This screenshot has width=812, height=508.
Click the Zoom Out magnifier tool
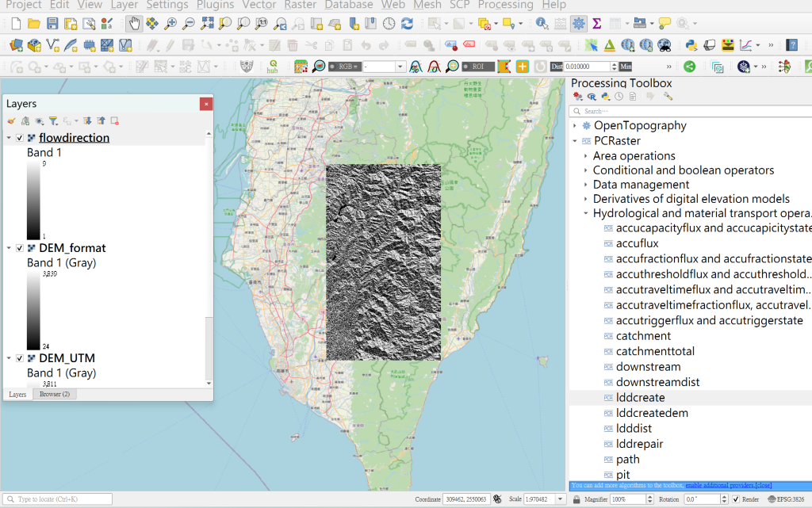point(189,23)
